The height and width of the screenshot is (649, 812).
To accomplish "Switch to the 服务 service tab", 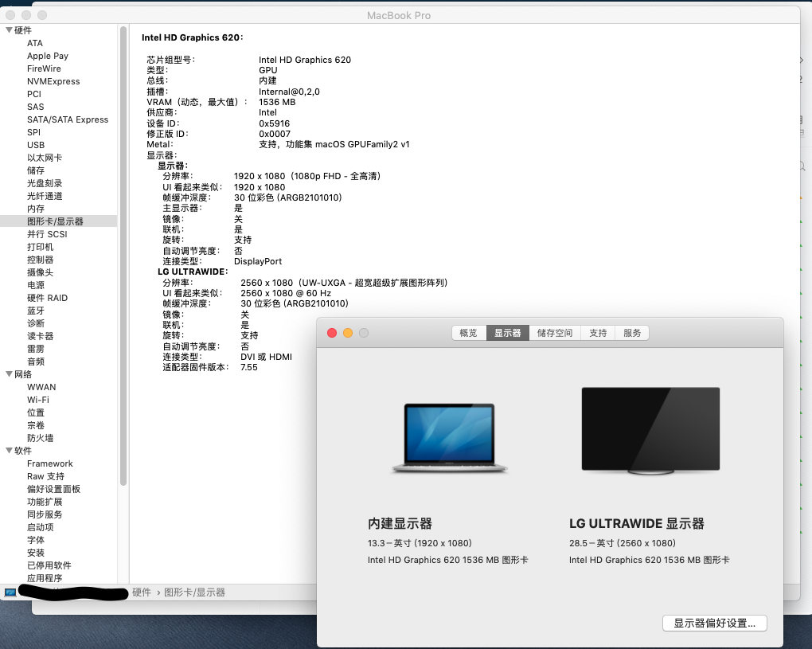I will [x=632, y=333].
